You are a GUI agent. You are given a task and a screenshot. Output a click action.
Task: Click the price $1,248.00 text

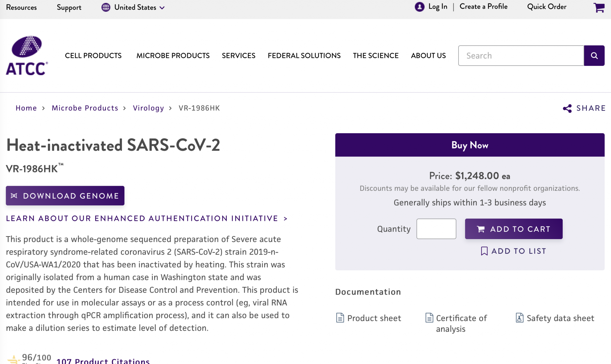(x=477, y=176)
